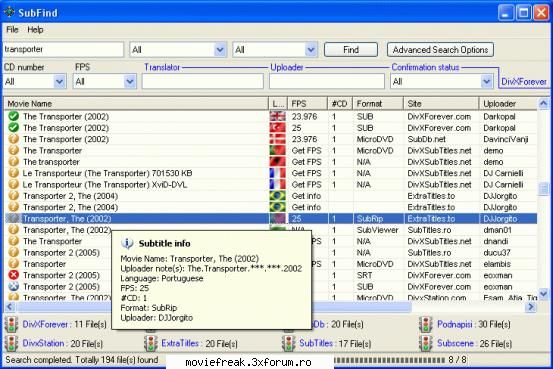Click French flag for Transporteur XviD-DVL row
553x369 pixels.
[278, 184]
